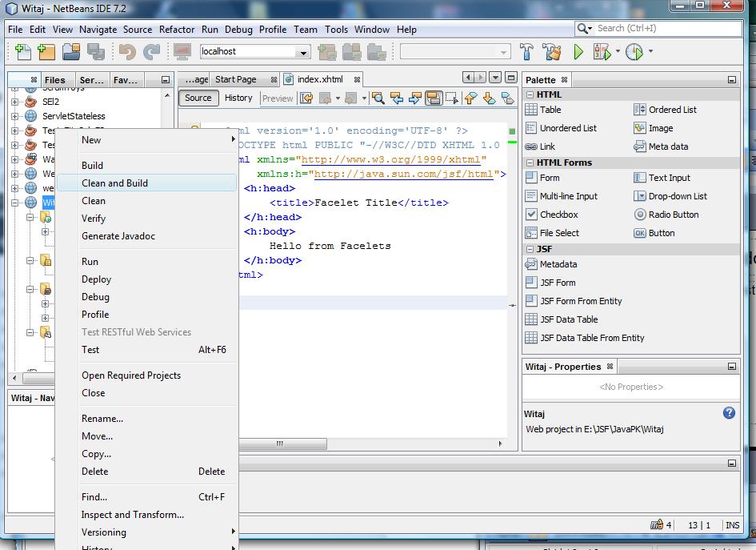Minimize the Palette window group

pyautogui.click(x=731, y=79)
